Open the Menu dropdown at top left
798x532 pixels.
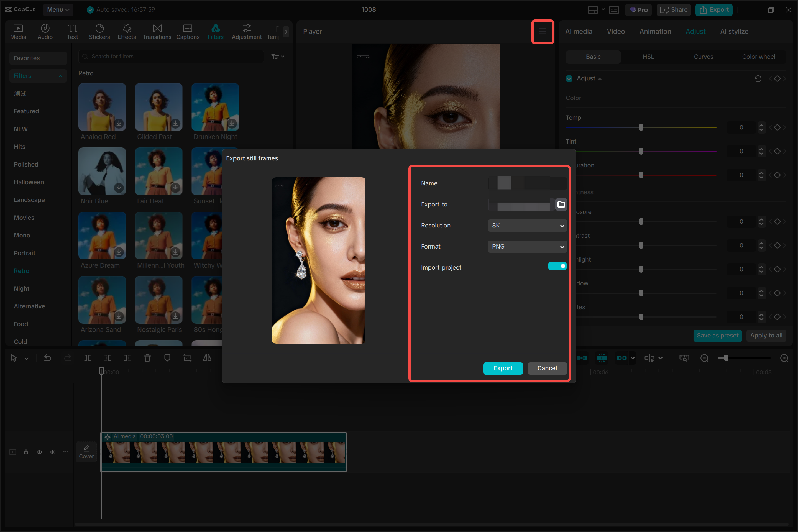[x=57, y=9]
